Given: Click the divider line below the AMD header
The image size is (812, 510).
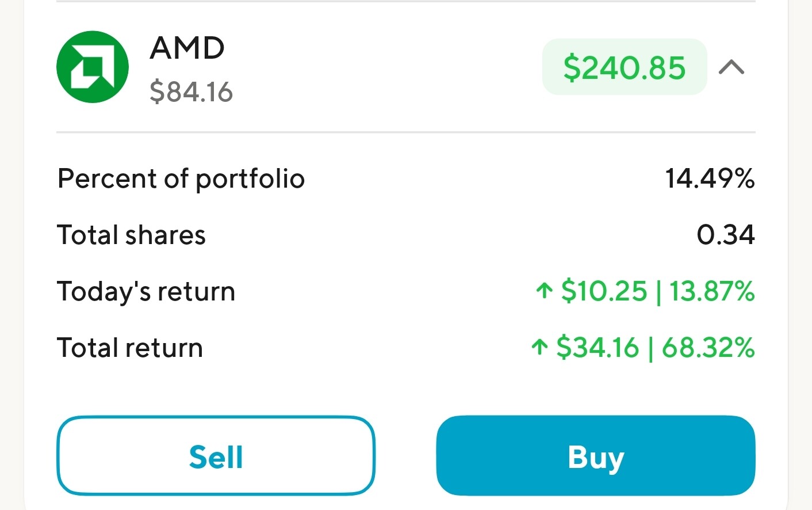Looking at the screenshot, I should [405, 132].
